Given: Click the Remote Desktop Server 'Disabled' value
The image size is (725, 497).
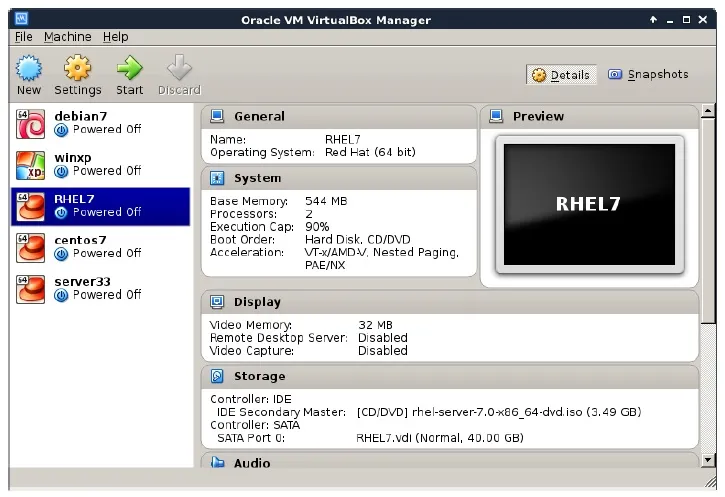Looking at the screenshot, I should (383, 338).
